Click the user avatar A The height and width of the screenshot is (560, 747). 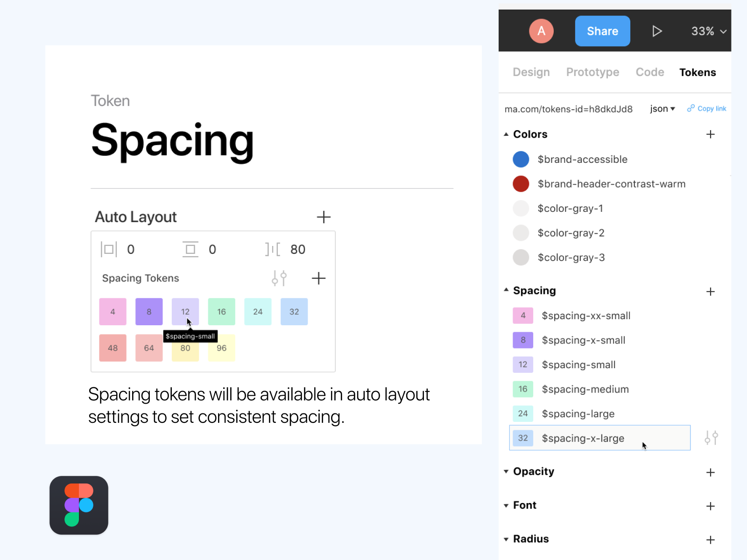pos(541,31)
